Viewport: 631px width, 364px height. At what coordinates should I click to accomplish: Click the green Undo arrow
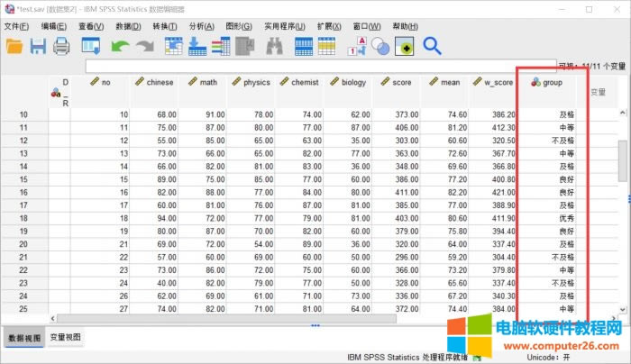click(x=120, y=46)
